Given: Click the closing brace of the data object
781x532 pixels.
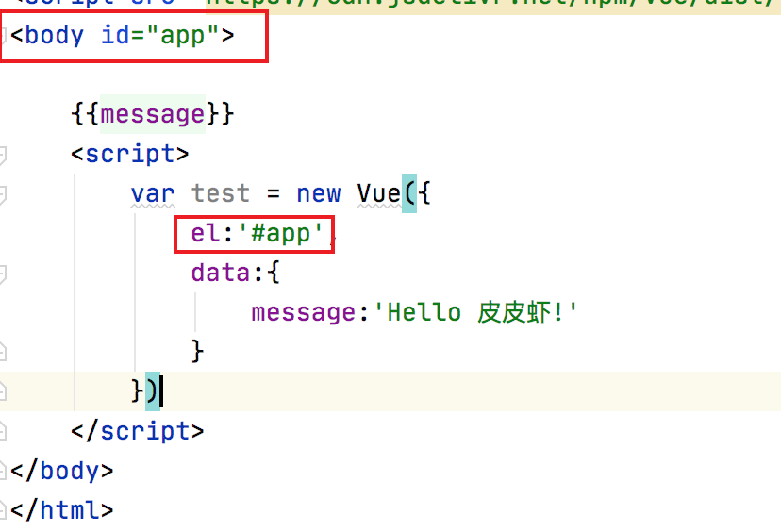Looking at the screenshot, I should [x=197, y=352].
